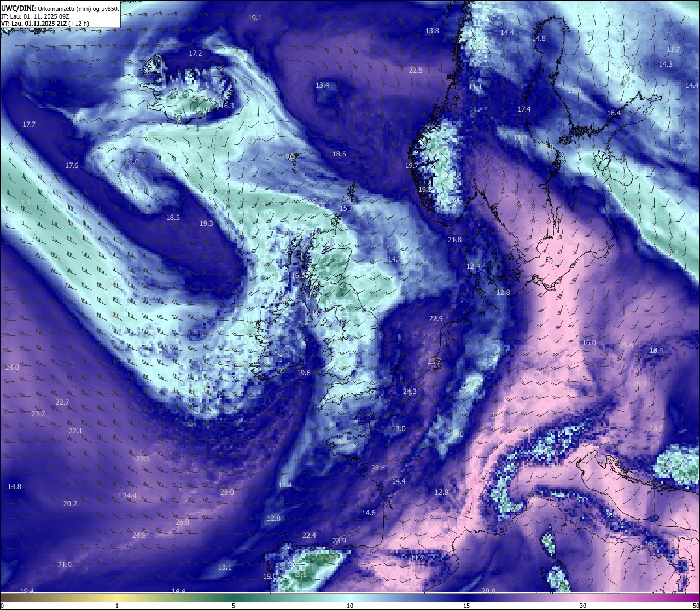The width and height of the screenshot is (700, 610).
Task: Click the 5 tick on the color scale
Action: [x=234, y=606]
